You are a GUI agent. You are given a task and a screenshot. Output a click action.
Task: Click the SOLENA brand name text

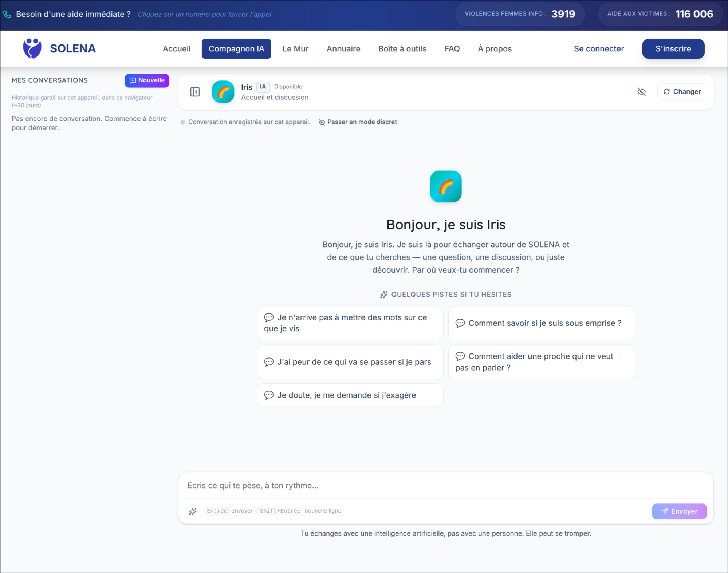[73, 48]
